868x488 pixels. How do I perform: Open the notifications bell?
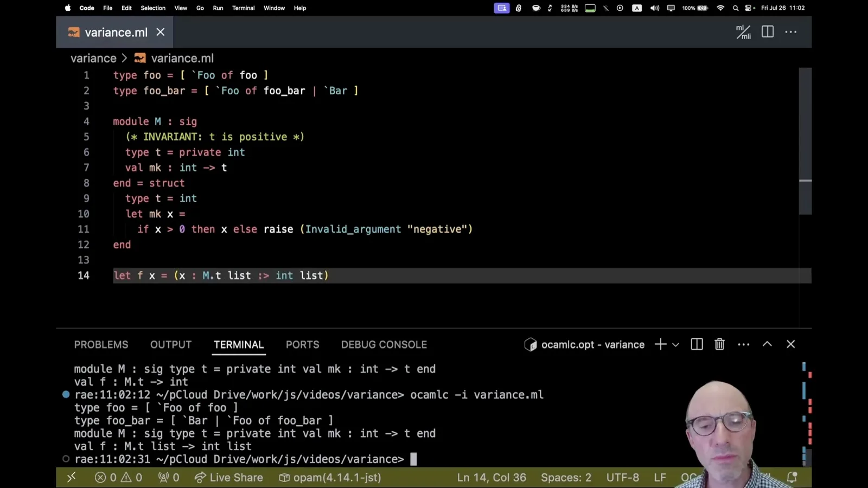[x=792, y=477]
